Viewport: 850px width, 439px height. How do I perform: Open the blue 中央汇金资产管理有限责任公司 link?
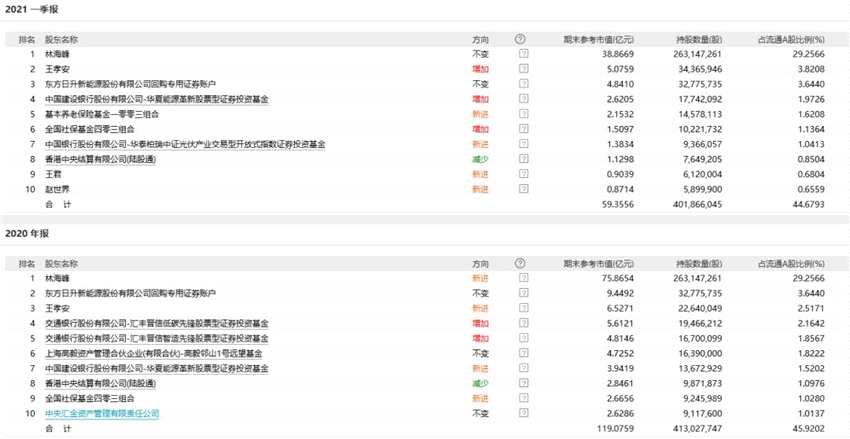pyautogui.click(x=102, y=413)
